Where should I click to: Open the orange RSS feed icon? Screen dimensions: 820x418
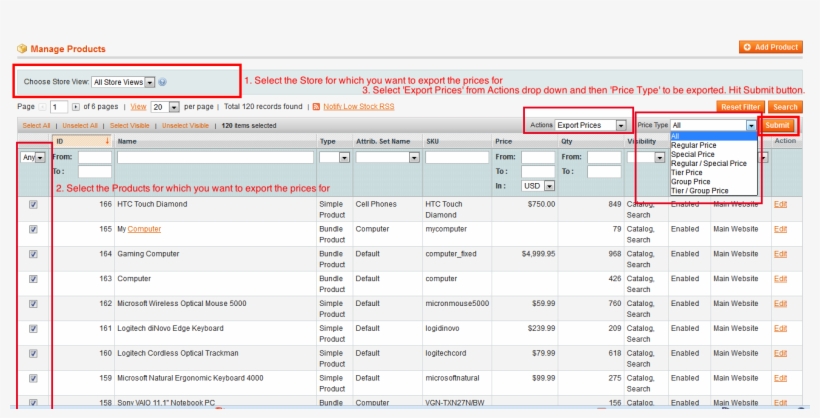click(x=316, y=107)
